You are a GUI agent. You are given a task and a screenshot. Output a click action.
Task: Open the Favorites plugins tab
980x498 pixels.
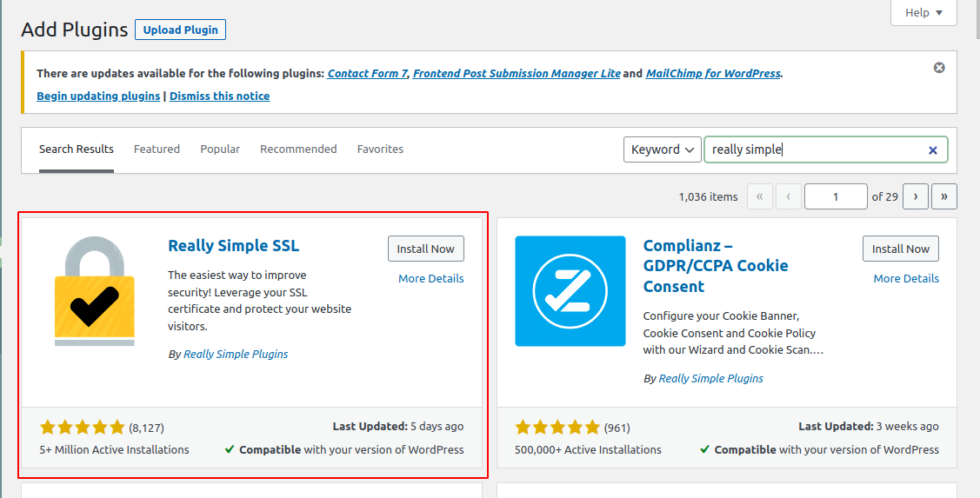point(380,149)
